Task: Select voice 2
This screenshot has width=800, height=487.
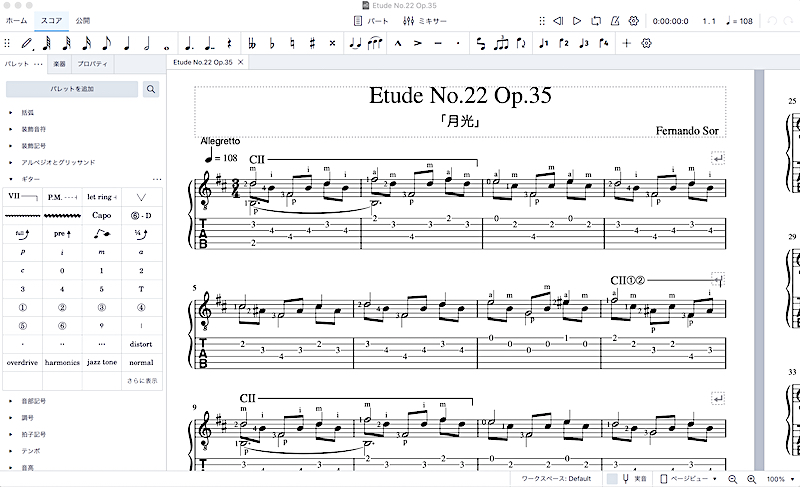Action: 564,44
